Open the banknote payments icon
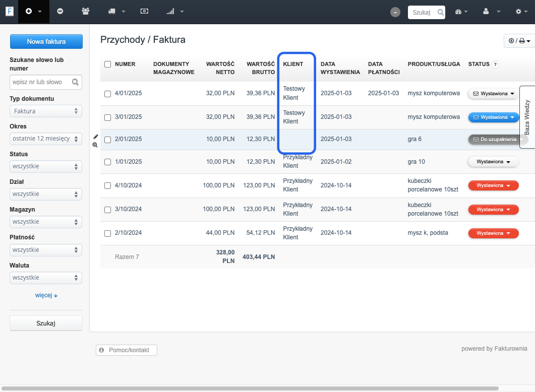 144,11
